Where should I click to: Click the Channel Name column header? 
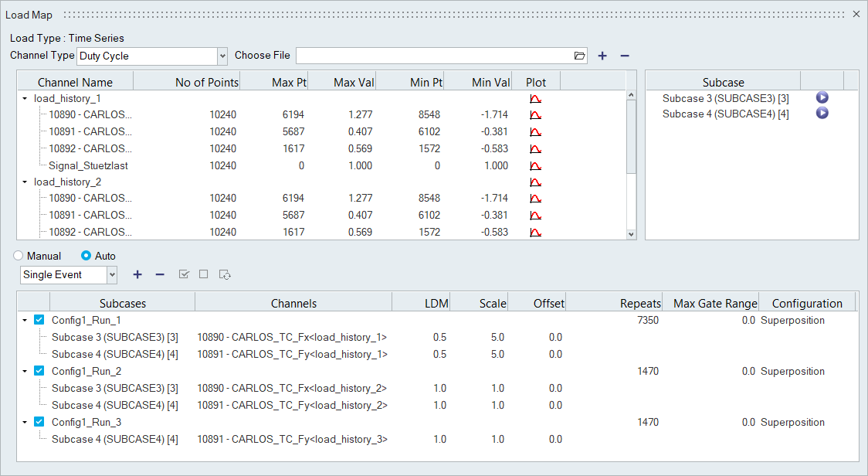(x=75, y=82)
